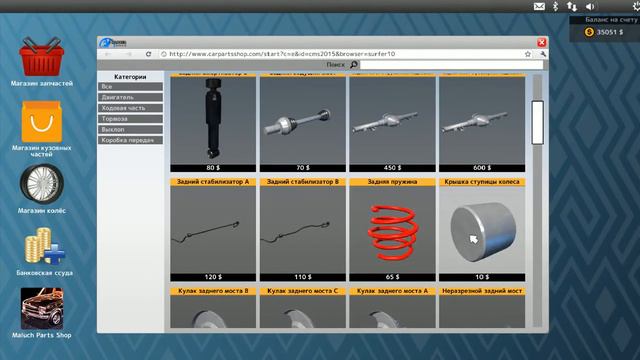Open the Банковская ссуда coins icon
Image resolution: width=640 pixels, height=360 pixels.
(x=44, y=247)
